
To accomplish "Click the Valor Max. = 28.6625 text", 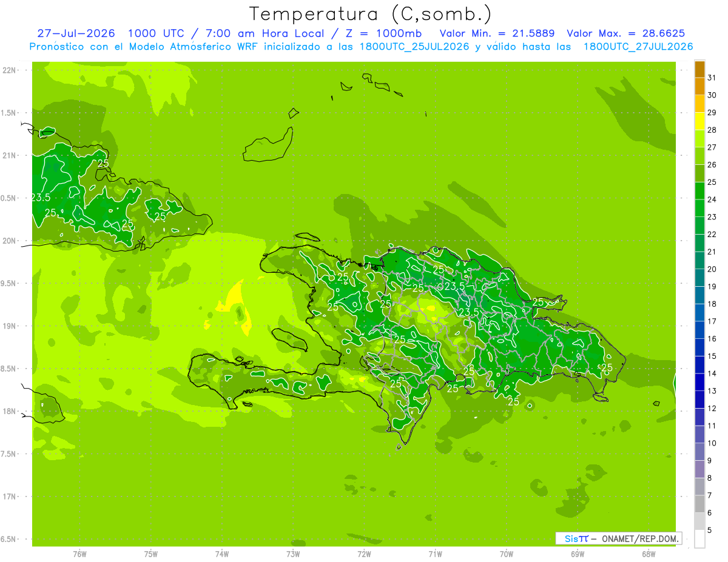I will pyautogui.click(x=625, y=33).
